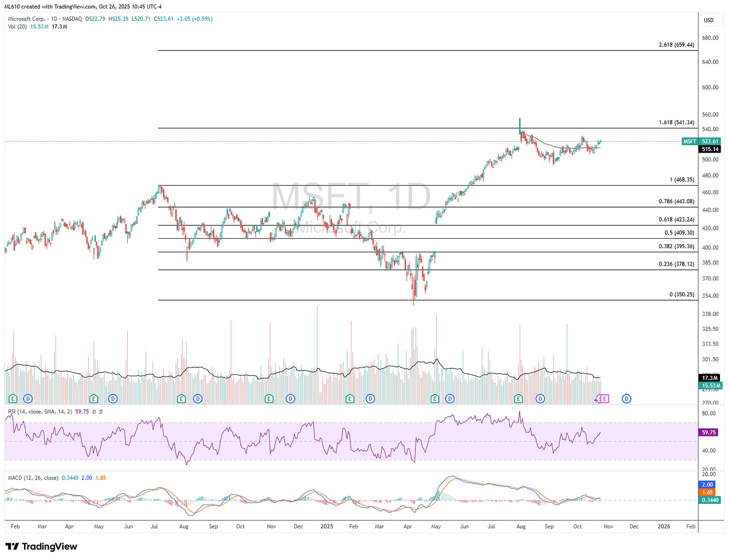Click the purple sparkle icon beside pink E
729x560 pixels.
[x=596, y=400]
